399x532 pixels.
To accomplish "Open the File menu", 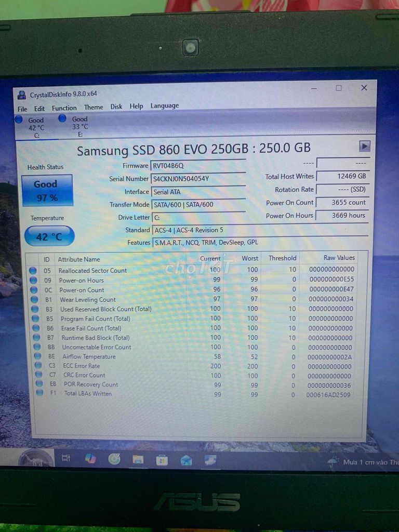I will point(22,109).
